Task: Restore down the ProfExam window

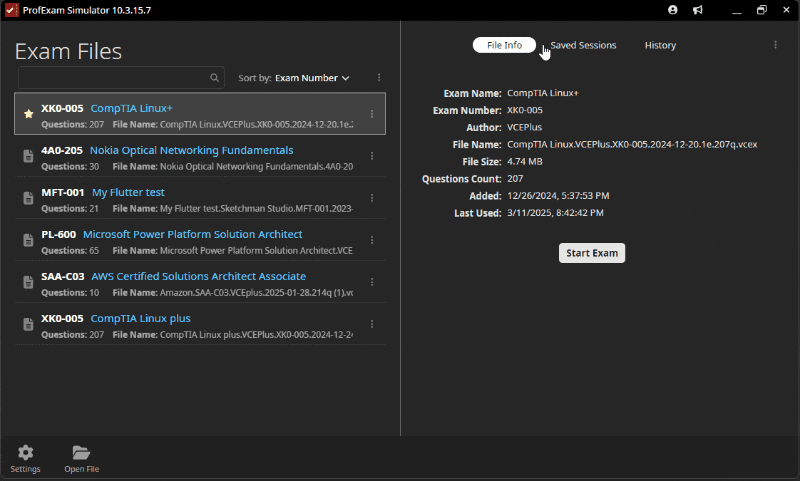Action: pyautogui.click(x=762, y=10)
